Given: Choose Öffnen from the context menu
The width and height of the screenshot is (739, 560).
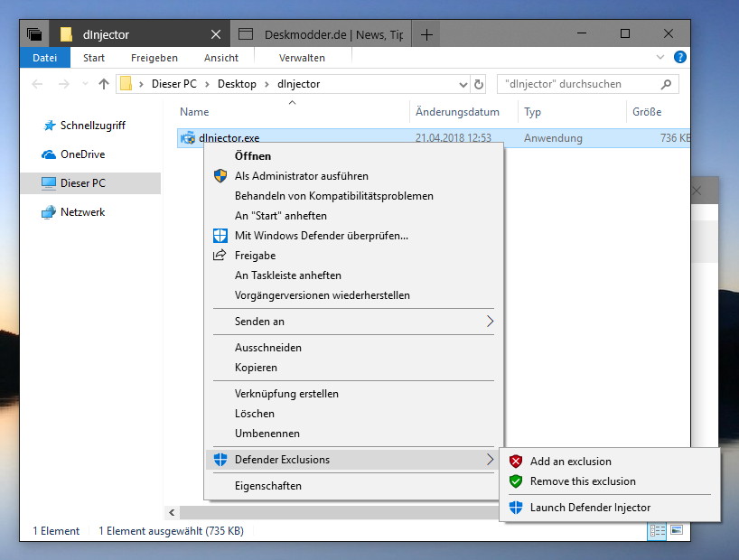Looking at the screenshot, I should (353, 156).
